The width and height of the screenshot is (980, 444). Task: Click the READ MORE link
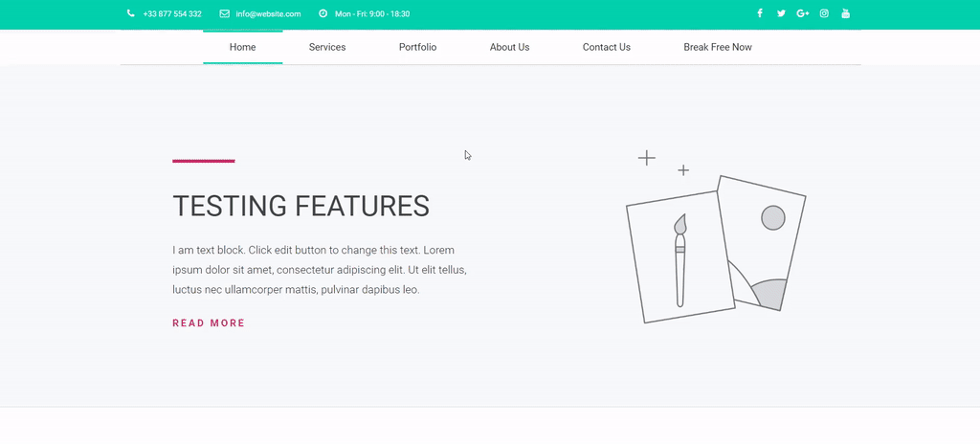[209, 323]
